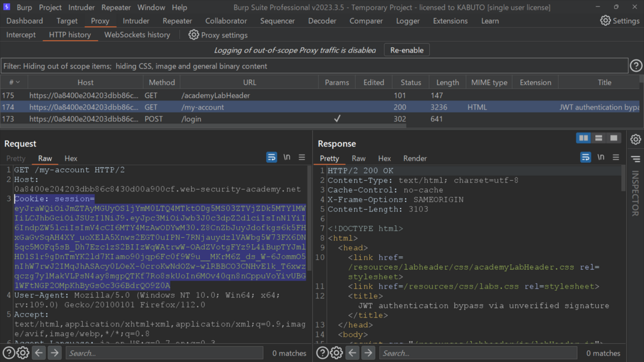
Task: Sort history by Method column
Action: (x=162, y=82)
